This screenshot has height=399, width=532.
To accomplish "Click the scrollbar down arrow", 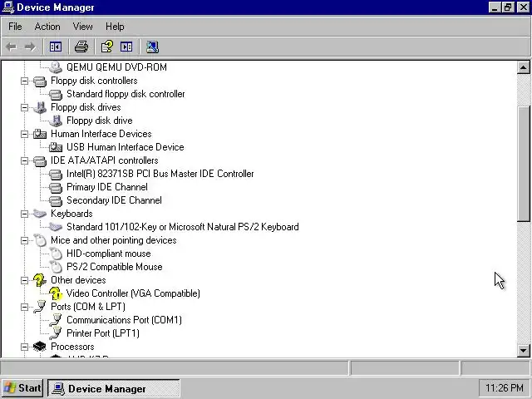I will tap(523, 350).
